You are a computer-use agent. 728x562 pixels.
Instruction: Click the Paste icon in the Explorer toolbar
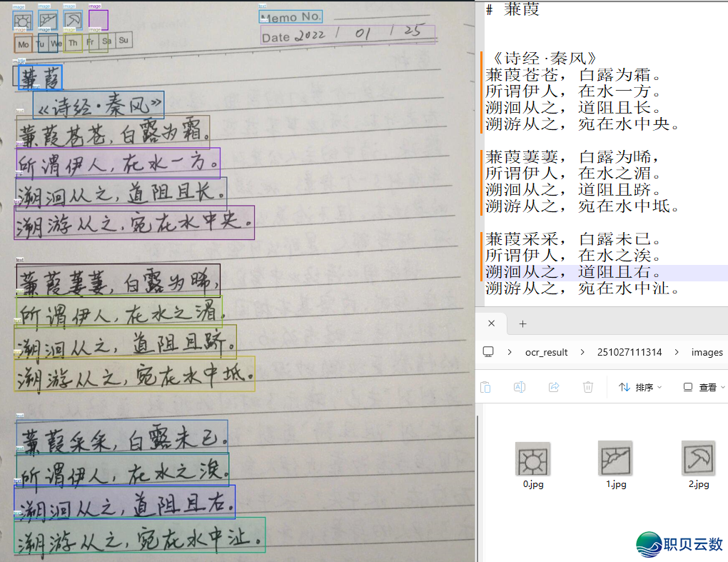click(x=486, y=386)
